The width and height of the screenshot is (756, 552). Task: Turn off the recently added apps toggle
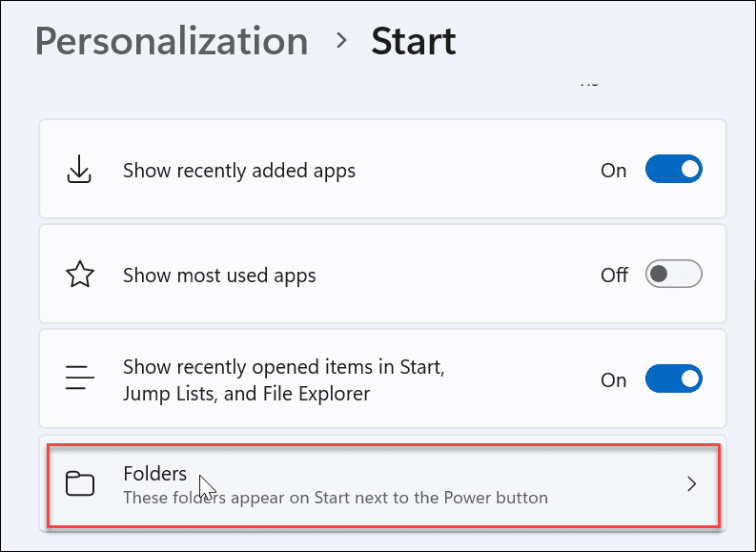click(x=673, y=171)
